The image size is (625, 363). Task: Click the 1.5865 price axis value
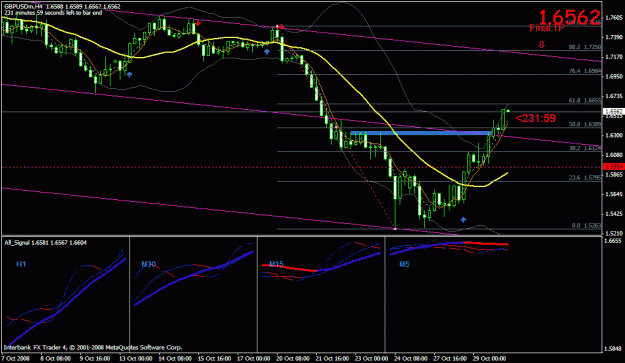tap(614, 175)
